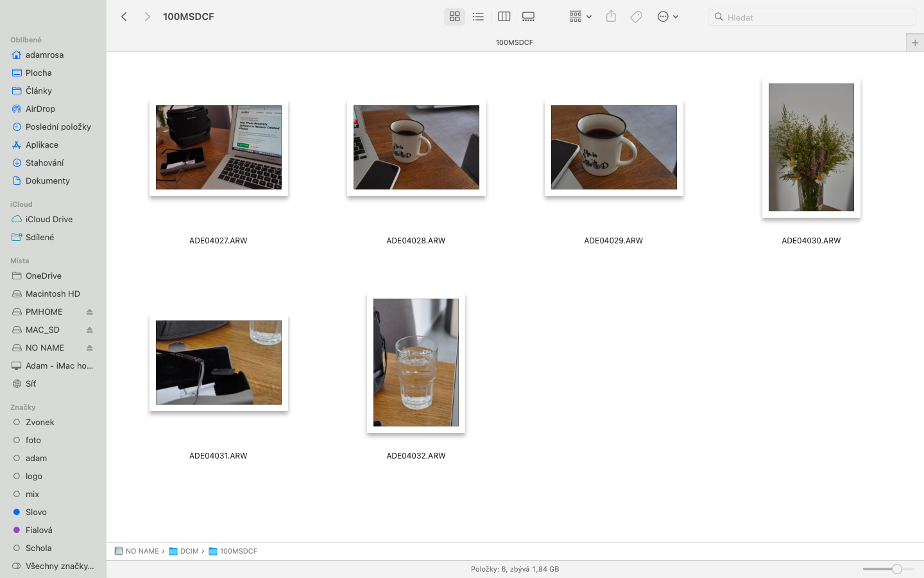Click the Tags toolbar icon
Viewport: 924px width, 578px height.
tap(636, 17)
